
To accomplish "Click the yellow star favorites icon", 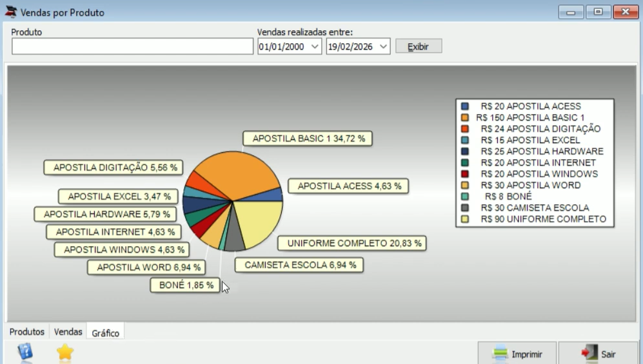I will 64,352.
